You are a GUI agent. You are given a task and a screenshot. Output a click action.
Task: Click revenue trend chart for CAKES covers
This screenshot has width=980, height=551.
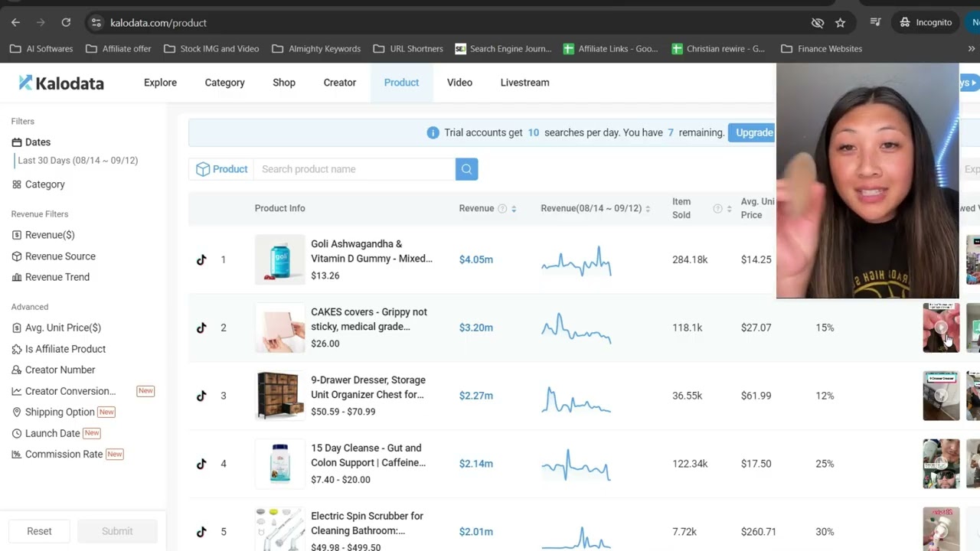[x=576, y=328]
